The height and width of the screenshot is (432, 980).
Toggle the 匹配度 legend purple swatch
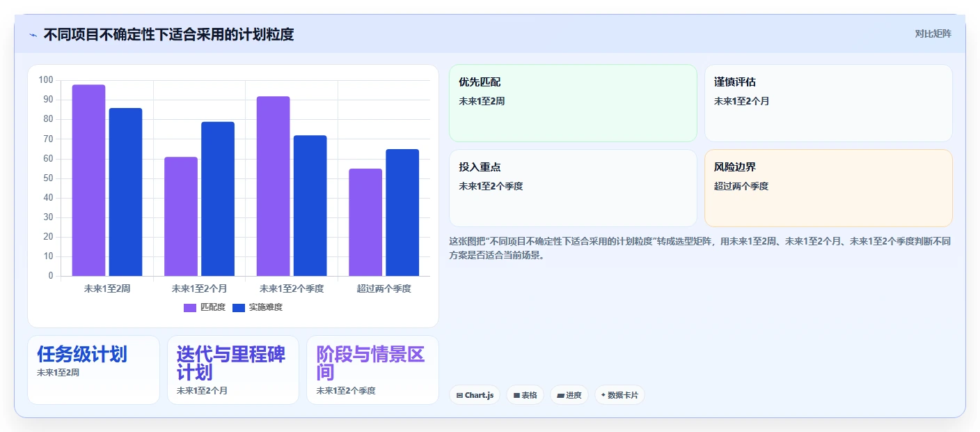tap(190, 308)
